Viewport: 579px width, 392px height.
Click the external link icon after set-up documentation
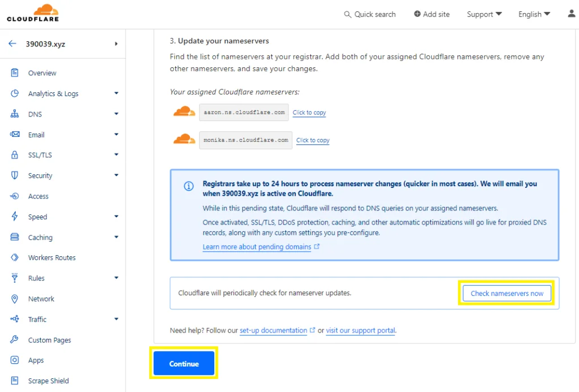[x=312, y=330]
